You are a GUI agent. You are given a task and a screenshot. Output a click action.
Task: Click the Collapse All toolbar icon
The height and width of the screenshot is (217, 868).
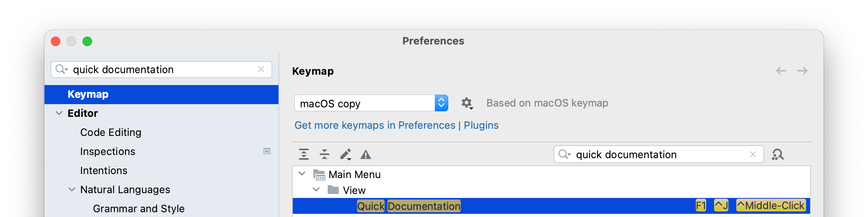click(325, 154)
